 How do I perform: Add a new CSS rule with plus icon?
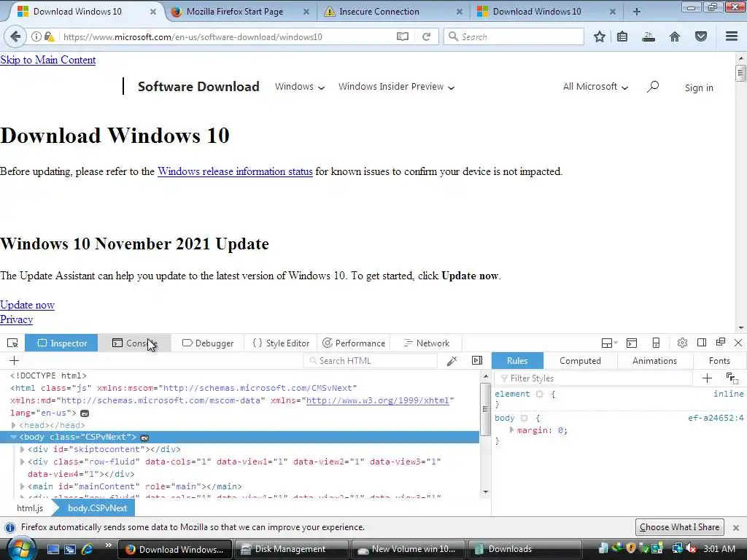(x=707, y=378)
